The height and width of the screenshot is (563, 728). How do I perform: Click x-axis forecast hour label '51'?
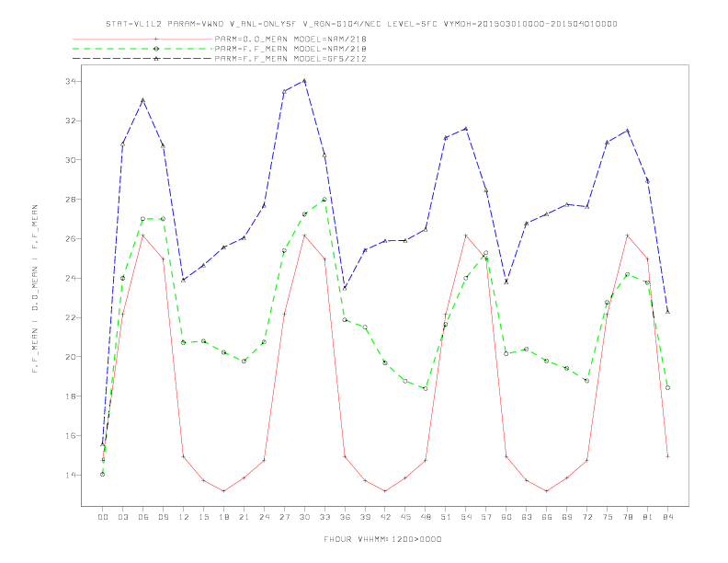(446, 517)
